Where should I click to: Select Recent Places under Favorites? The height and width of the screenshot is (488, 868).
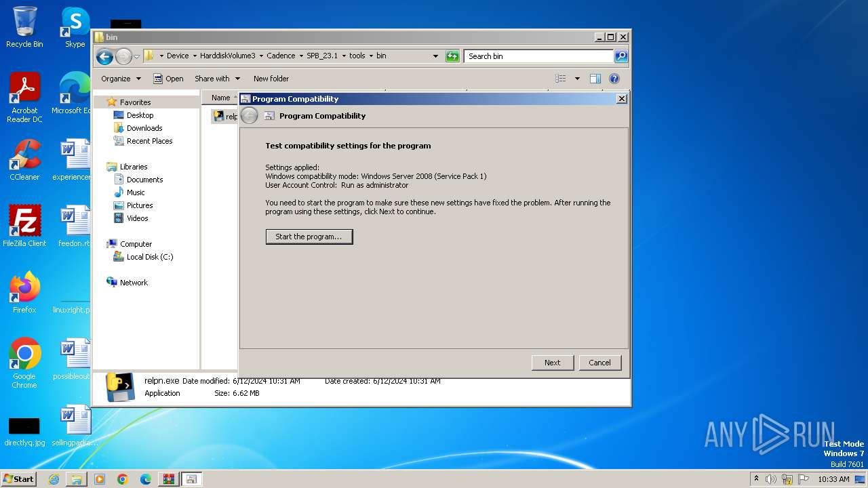149,141
